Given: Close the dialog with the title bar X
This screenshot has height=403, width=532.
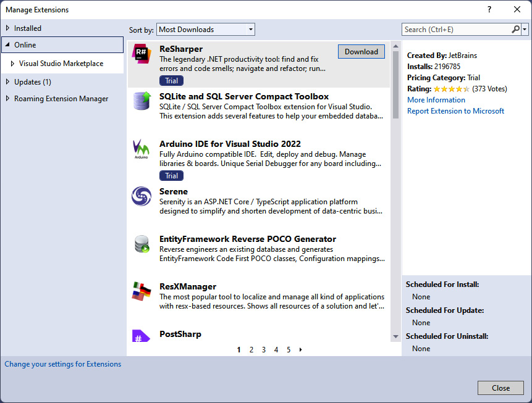Looking at the screenshot, I should point(517,9).
